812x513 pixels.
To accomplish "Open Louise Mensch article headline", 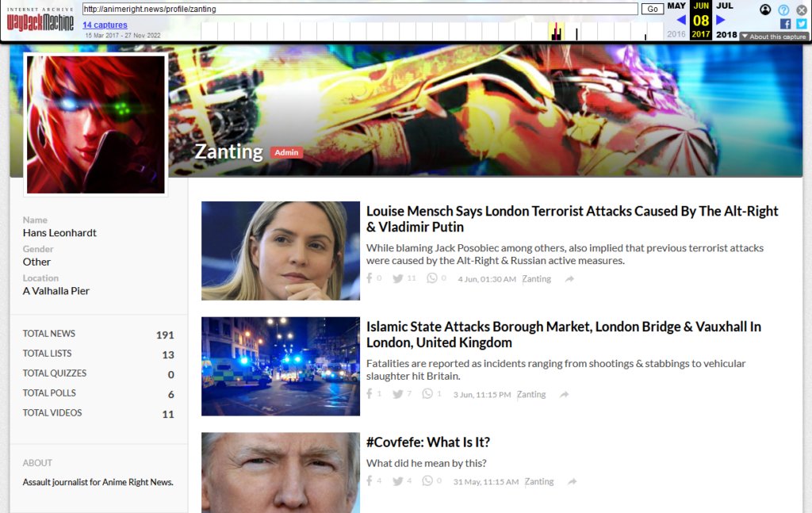I will click(572, 219).
